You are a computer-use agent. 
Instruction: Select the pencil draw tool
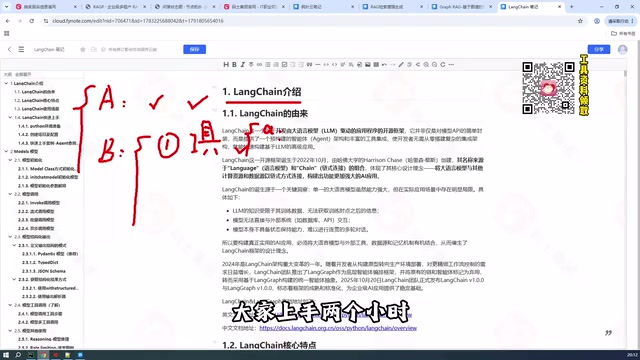point(401,64)
